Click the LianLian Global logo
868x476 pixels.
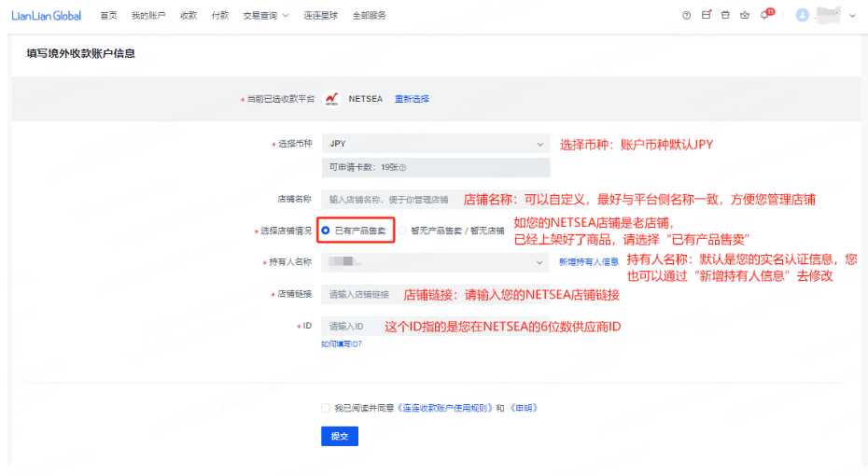47,16
